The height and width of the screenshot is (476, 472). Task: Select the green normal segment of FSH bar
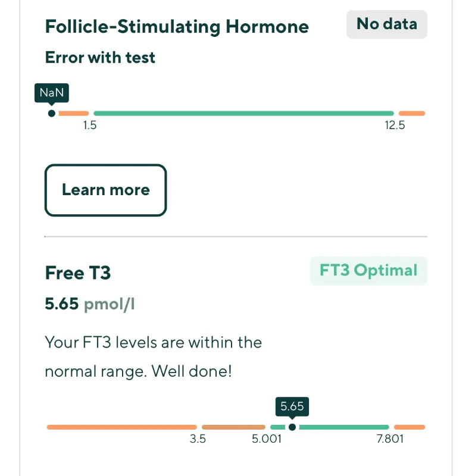[243, 114]
